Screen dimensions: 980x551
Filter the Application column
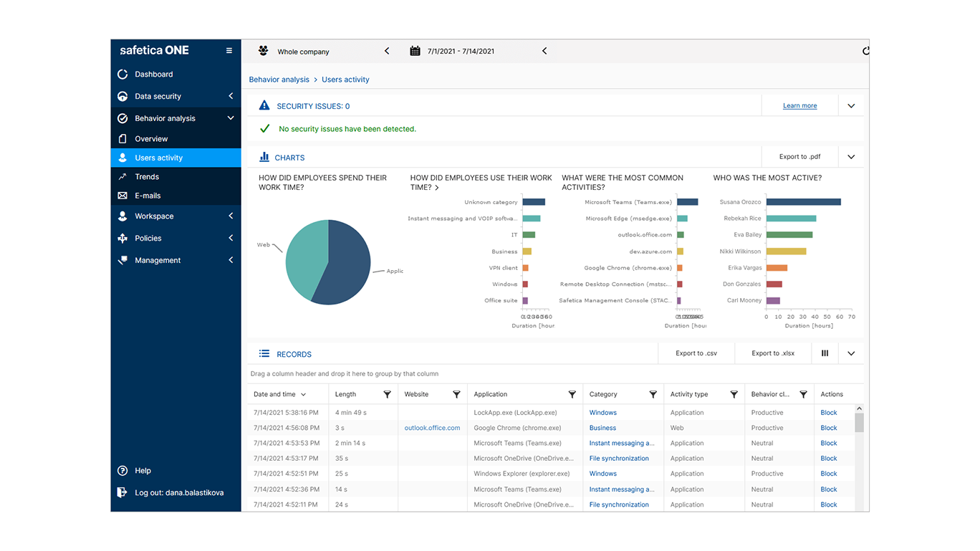572,395
